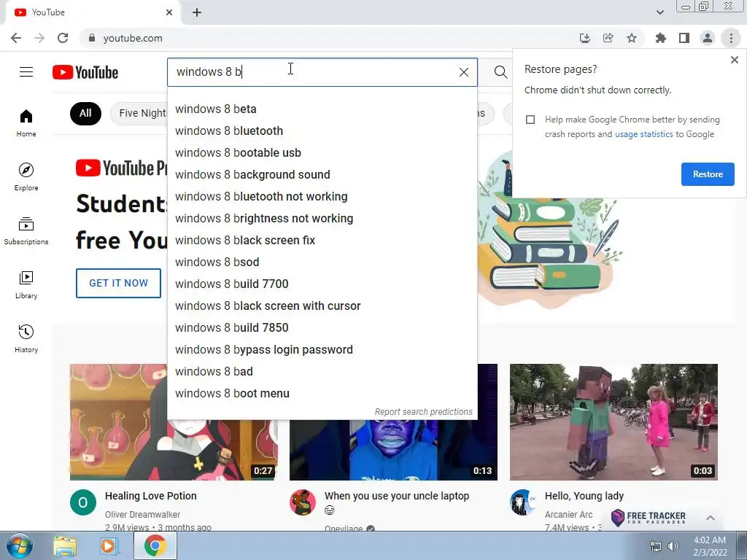
Task: Open Chrome extensions puzzle icon
Action: pyautogui.click(x=660, y=38)
